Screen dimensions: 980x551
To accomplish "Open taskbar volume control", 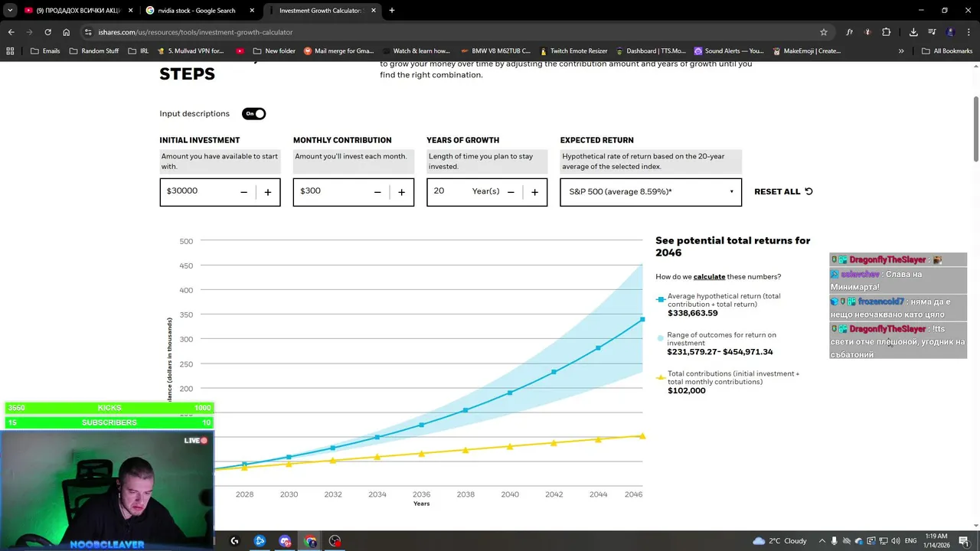I will point(894,541).
